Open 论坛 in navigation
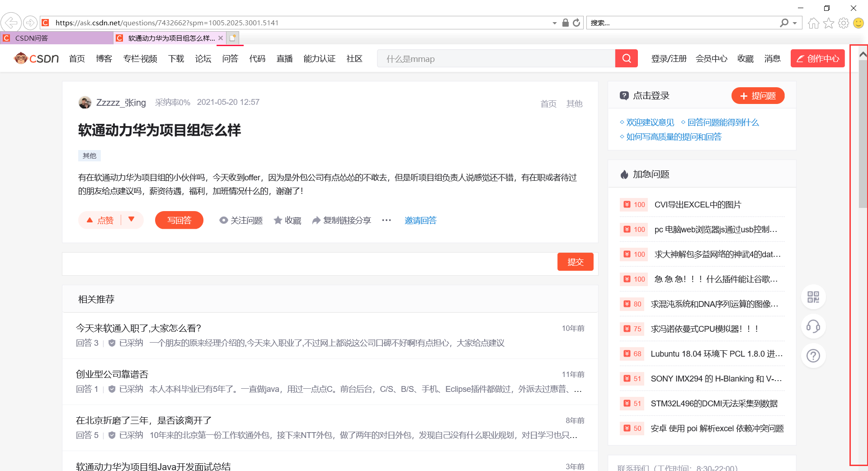The width and height of the screenshot is (868, 471). click(x=203, y=58)
